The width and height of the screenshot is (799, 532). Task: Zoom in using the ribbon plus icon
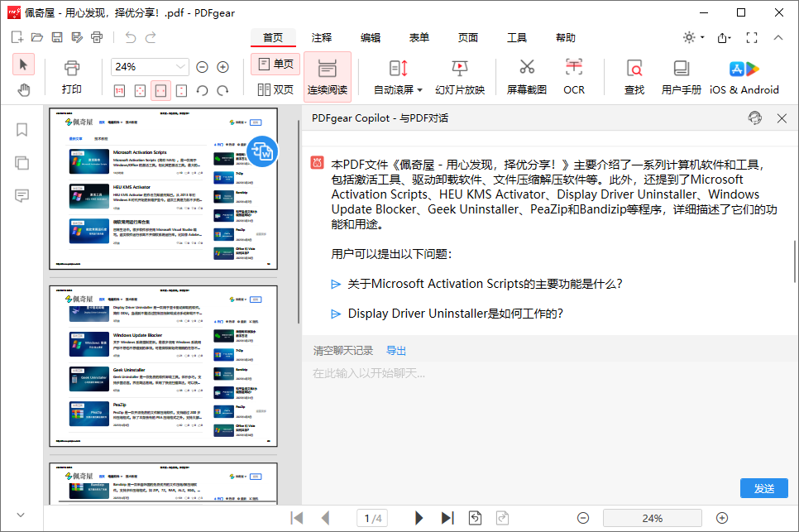222,67
